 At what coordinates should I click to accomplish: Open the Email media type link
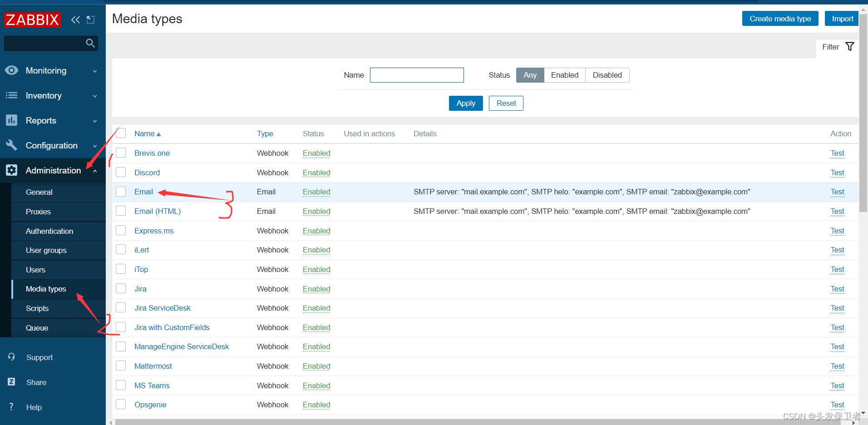[x=143, y=192]
